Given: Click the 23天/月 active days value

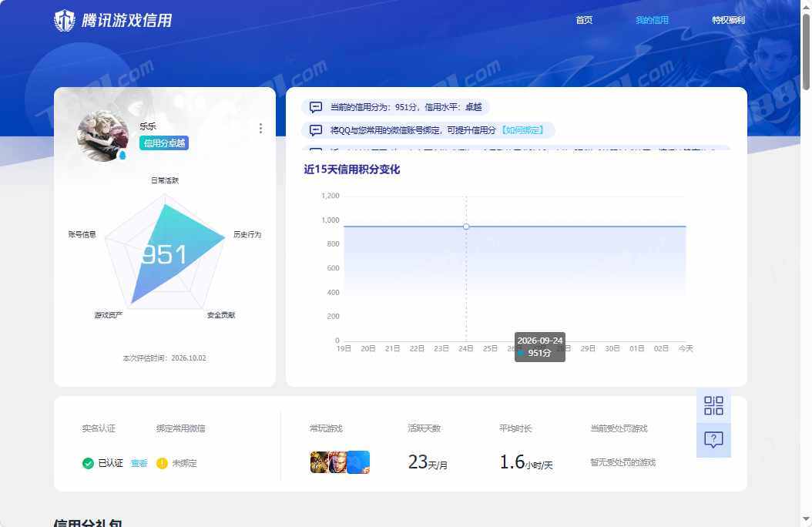Looking at the screenshot, I should 428,462.
